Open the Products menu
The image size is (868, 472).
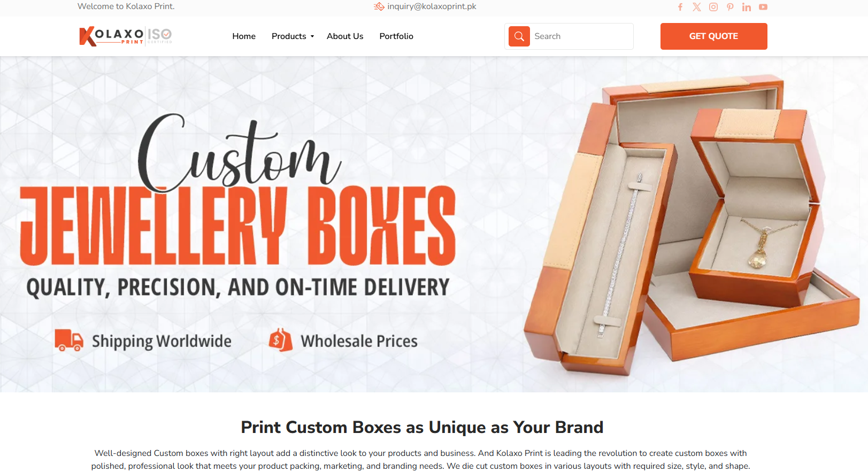coord(289,36)
